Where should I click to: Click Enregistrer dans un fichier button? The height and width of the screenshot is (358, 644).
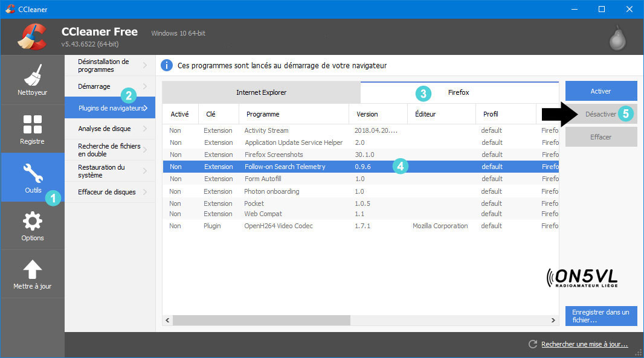click(x=601, y=316)
